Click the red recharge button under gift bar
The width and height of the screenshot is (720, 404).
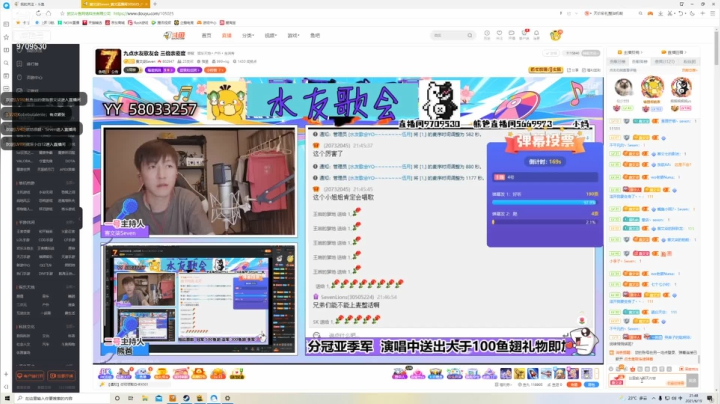point(574,385)
